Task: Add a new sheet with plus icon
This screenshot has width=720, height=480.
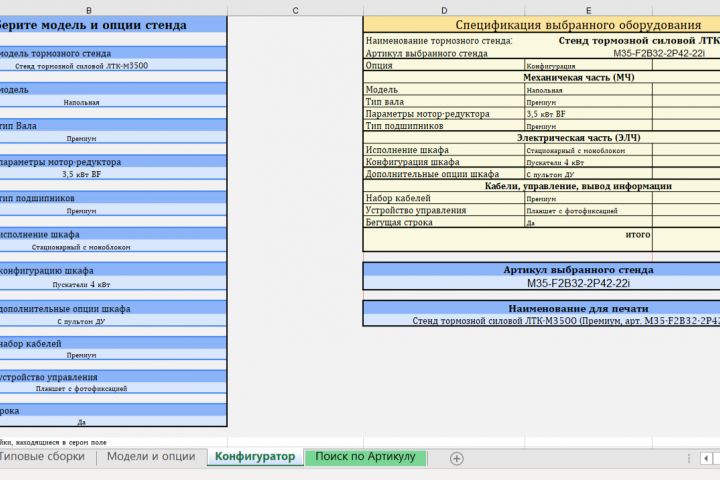Action: (x=456, y=458)
